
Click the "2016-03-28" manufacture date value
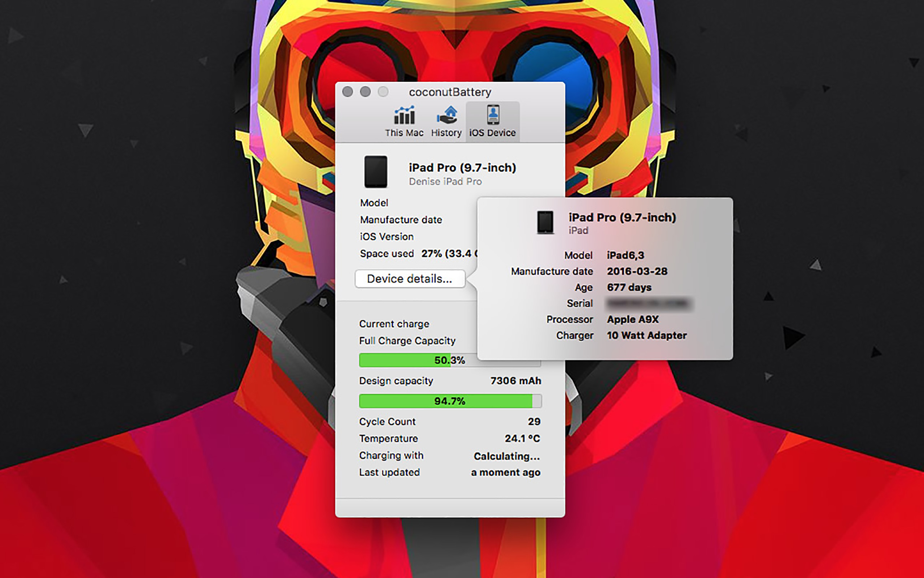[637, 271]
